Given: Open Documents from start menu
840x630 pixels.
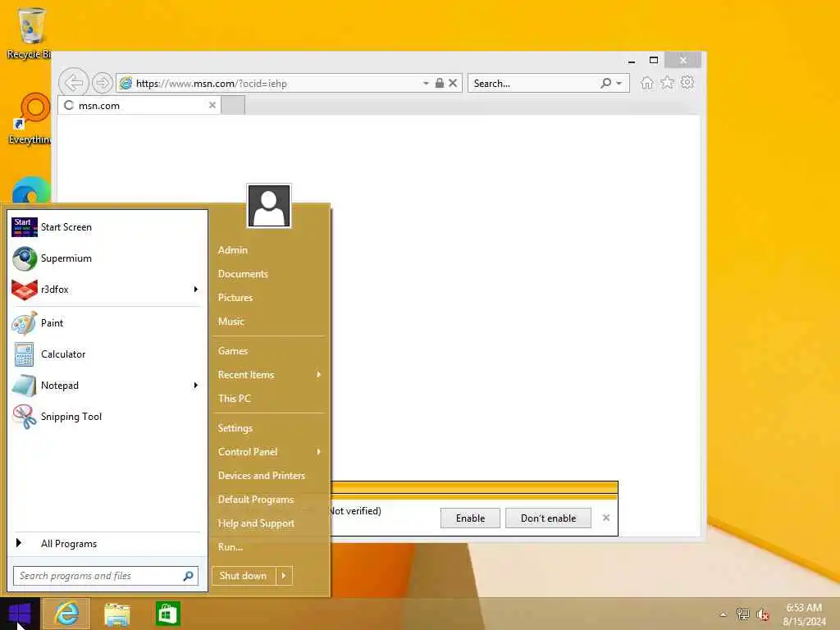Looking at the screenshot, I should [243, 274].
